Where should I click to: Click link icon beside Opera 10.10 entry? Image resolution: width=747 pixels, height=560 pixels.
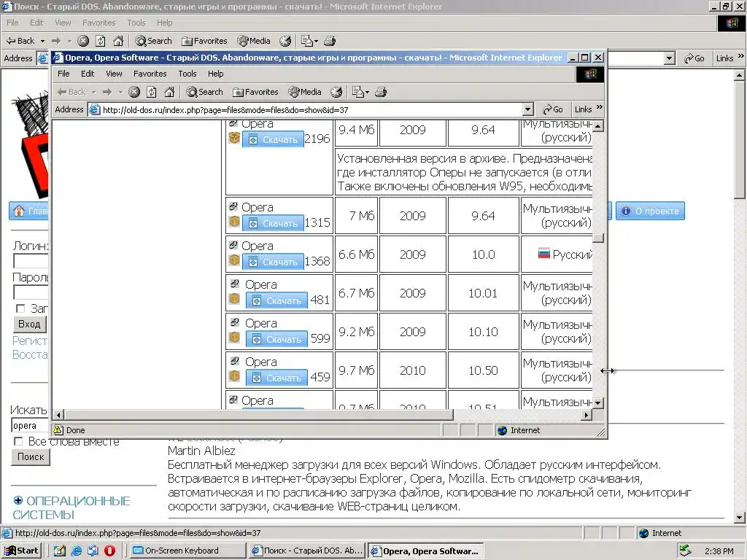234,322
